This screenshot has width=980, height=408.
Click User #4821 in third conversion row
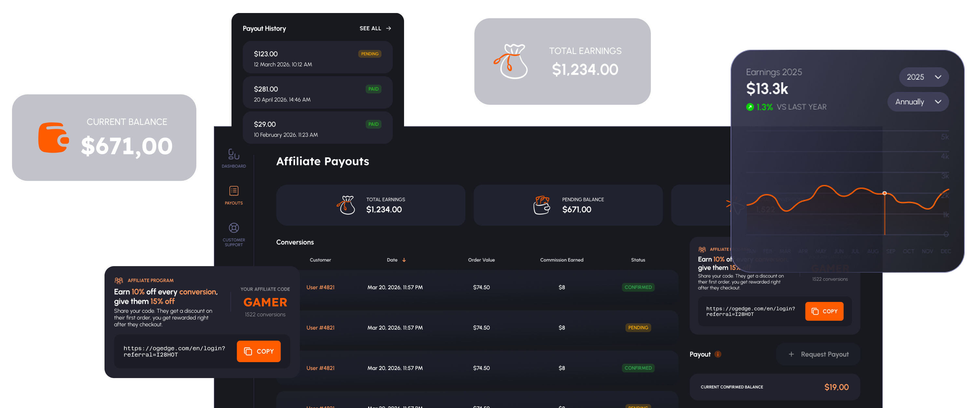click(x=320, y=368)
